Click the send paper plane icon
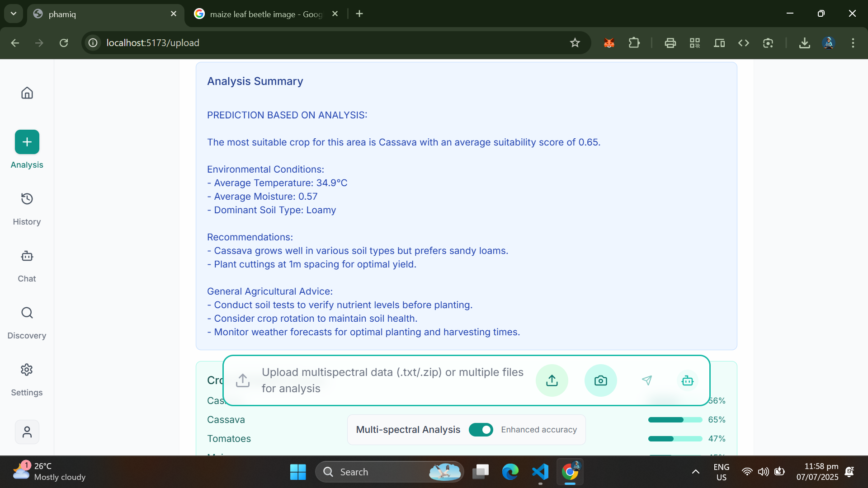The width and height of the screenshot is (868, 488). 647,380
